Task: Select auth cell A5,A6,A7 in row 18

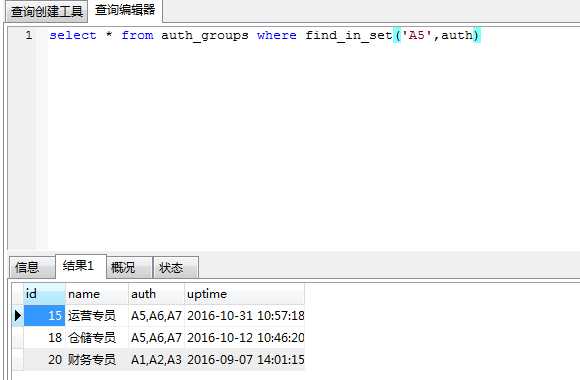Action: click(156, 337)
